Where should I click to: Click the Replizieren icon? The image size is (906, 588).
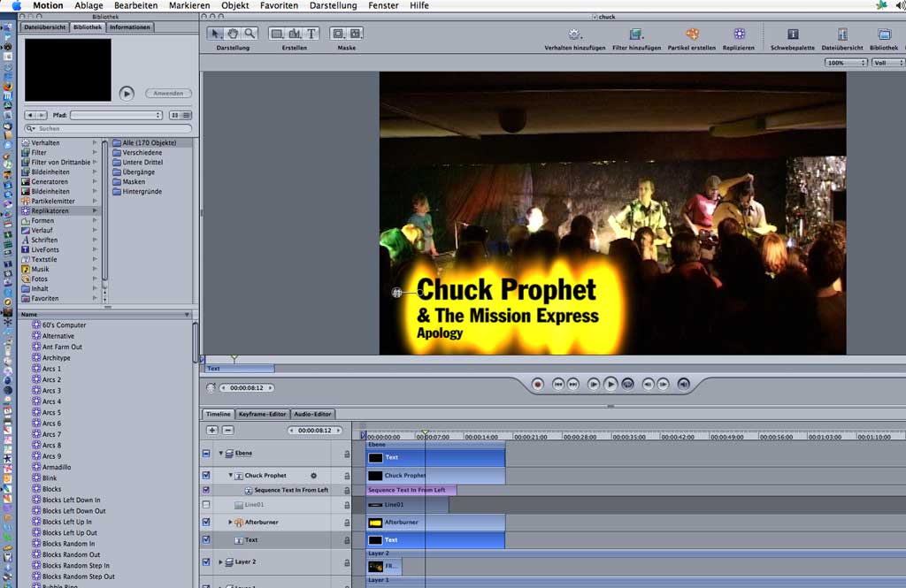tap(739, 34)
